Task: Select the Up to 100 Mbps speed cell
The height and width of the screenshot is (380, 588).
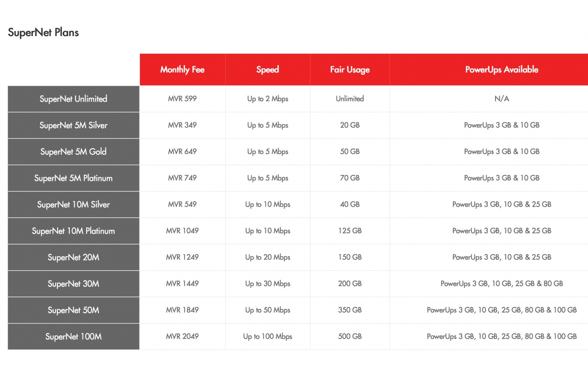Action: tap(268, 336)
